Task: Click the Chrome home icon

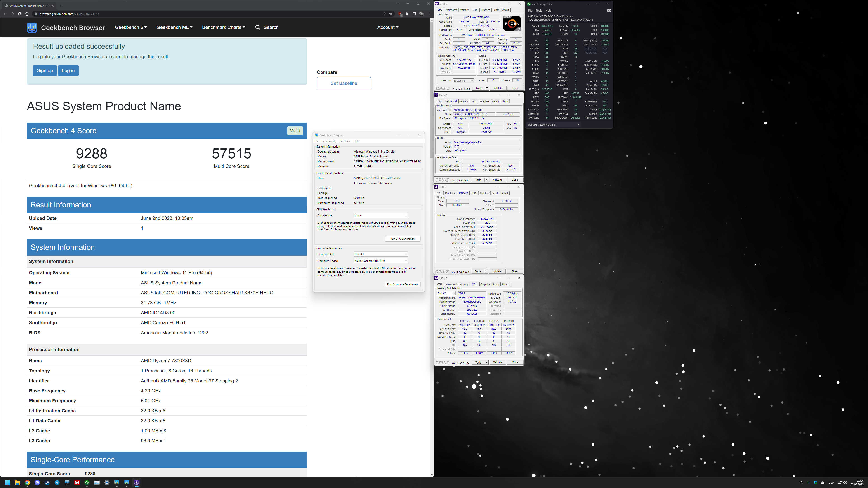Action: [x=27, y=14]
